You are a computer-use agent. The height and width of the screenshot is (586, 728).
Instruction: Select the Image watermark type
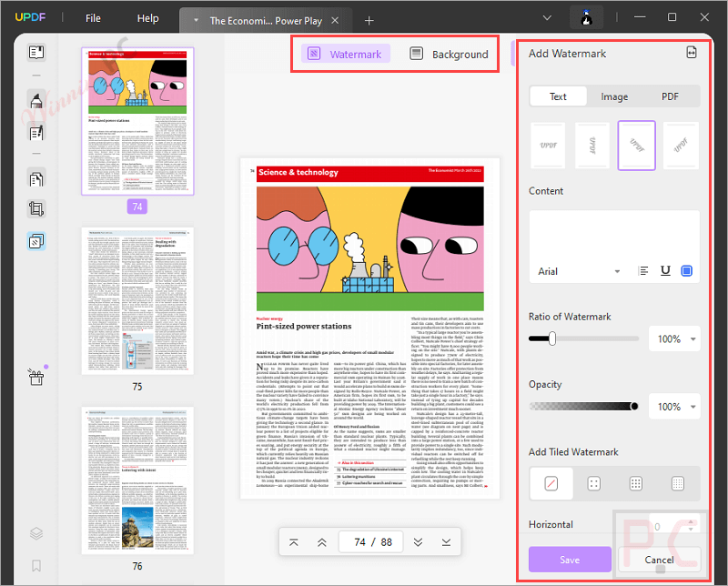click(614, 96)
